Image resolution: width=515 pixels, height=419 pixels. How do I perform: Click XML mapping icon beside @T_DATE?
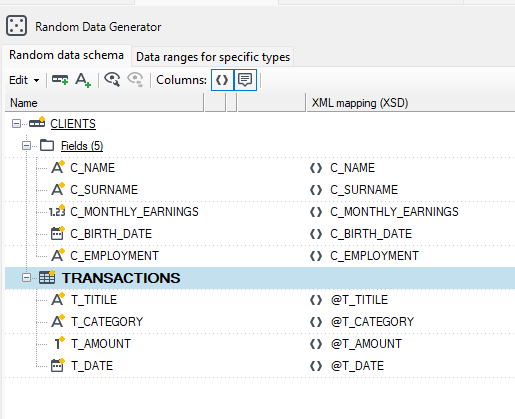pyautogui.click(x=316, y=366)
